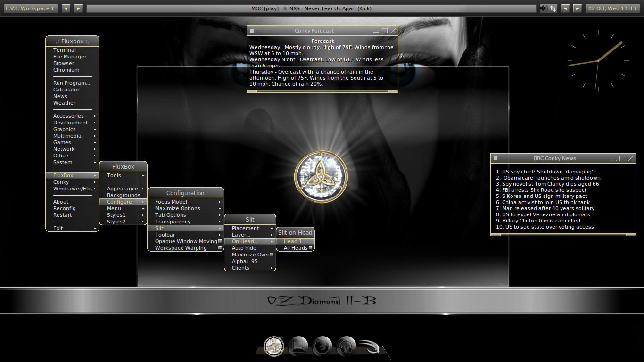
Task: Go to next workspace using right arrow beside workspace name
Action: pos(78,8)
